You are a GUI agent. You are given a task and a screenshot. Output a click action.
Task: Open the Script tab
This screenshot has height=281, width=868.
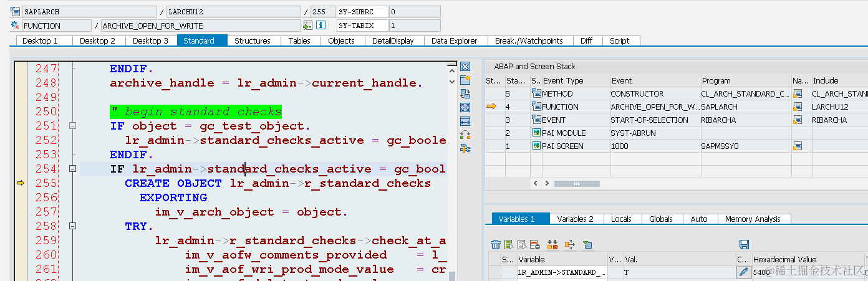tap(620, 40)
